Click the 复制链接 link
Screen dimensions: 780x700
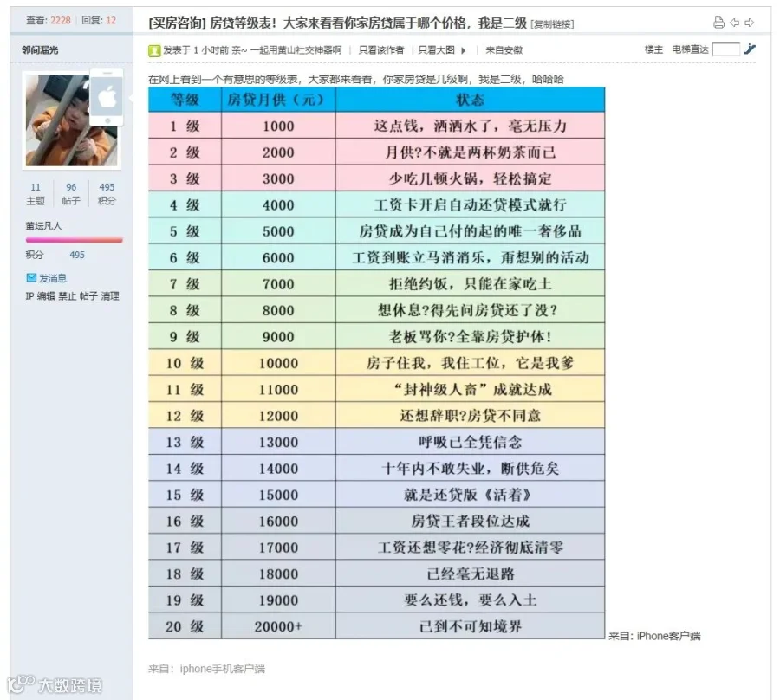point(553,24)
